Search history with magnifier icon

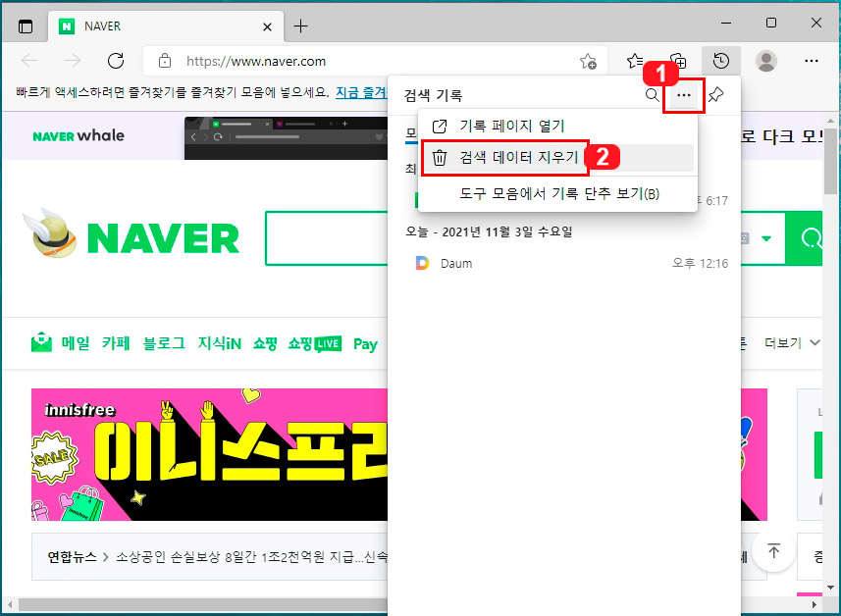click(x=652, y=95)
